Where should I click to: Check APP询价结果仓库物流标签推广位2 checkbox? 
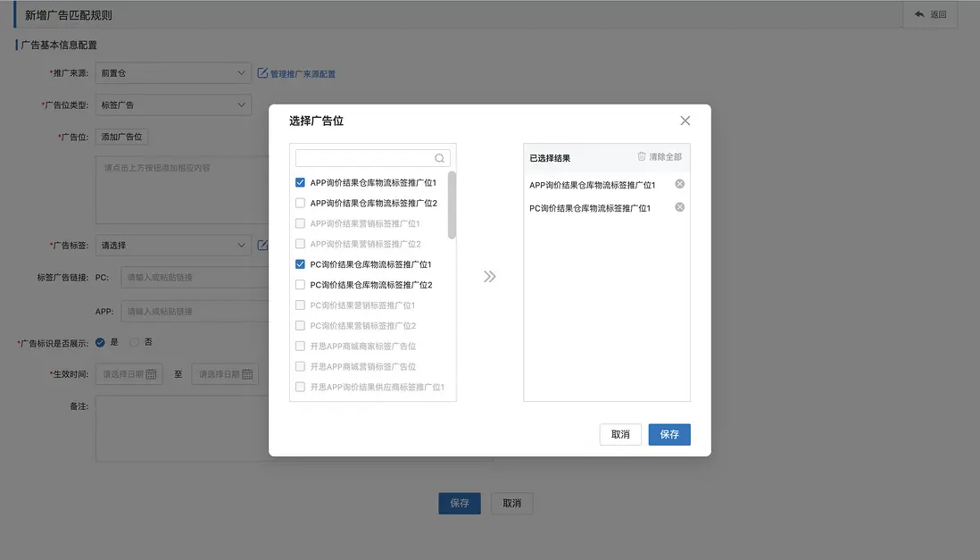click(300, 203)
